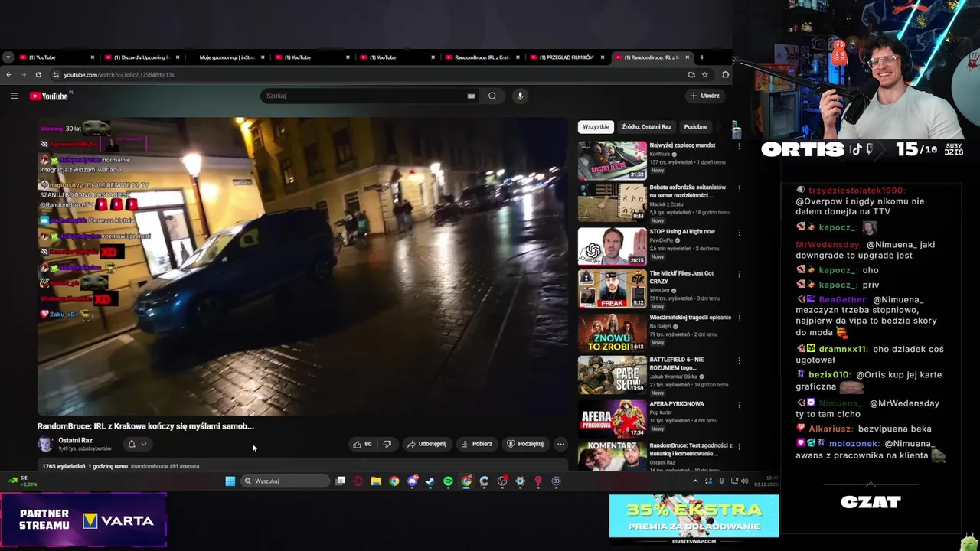This screenshot has width=980, height=551.
Task: Toggle the notification bell for Ostatni Raz
Action: pyautogui.click(x=132, y=444)
